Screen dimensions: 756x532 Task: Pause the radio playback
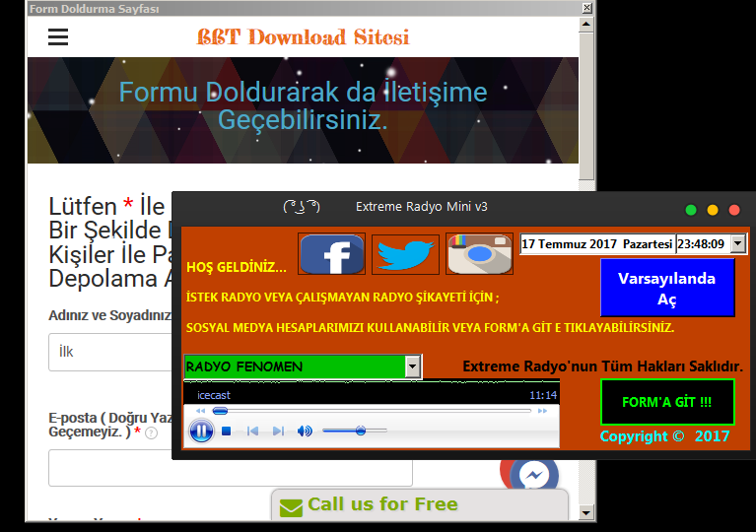201,431
